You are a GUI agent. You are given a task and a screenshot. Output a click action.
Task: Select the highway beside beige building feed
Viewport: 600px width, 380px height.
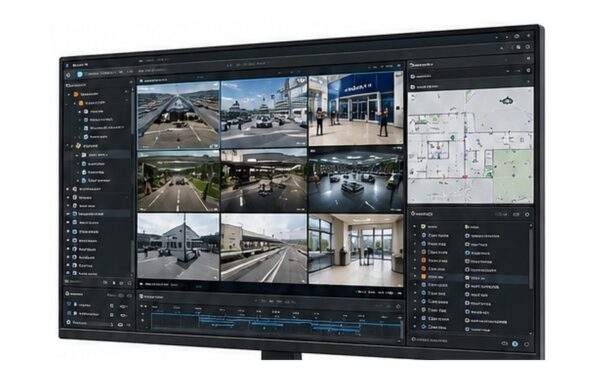point(264,248)
